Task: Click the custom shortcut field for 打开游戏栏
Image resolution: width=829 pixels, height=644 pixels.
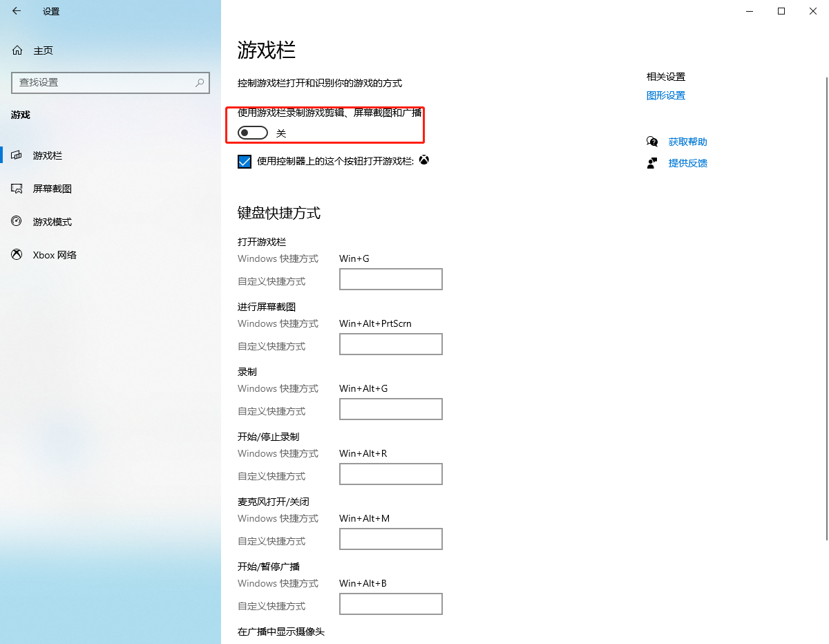Action: (x=390, y=278)
